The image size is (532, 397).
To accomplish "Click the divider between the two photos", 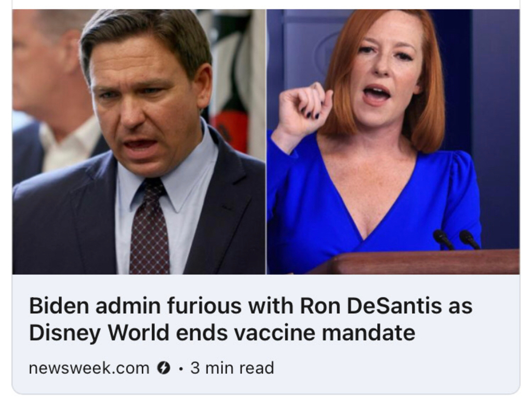I will pyautogui.click(x=267, y=142).
